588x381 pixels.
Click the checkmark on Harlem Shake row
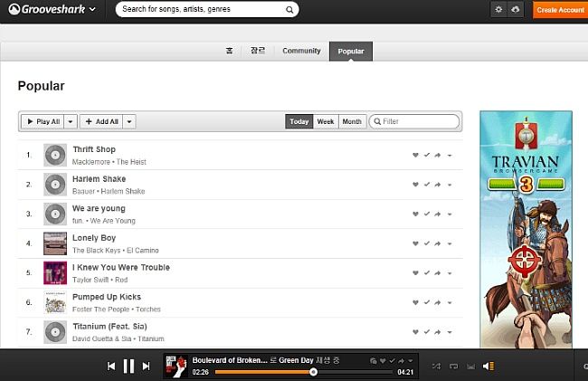(x=427, y=185)
